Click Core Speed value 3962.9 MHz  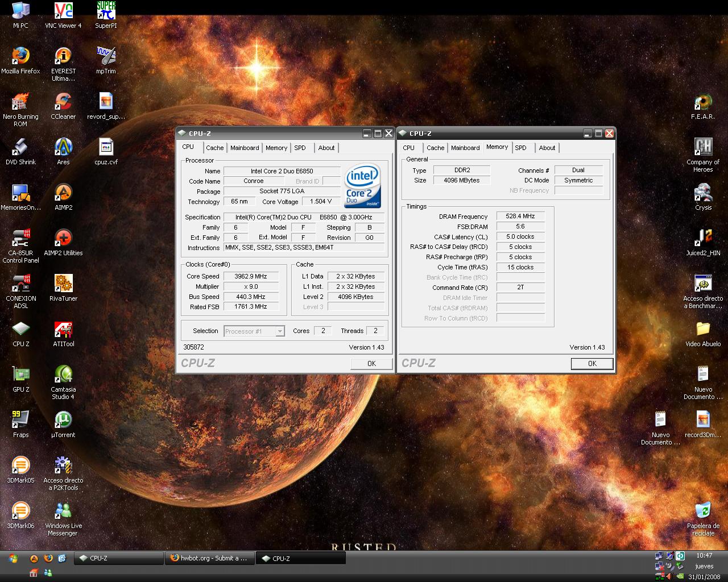[x=251, y=276]
